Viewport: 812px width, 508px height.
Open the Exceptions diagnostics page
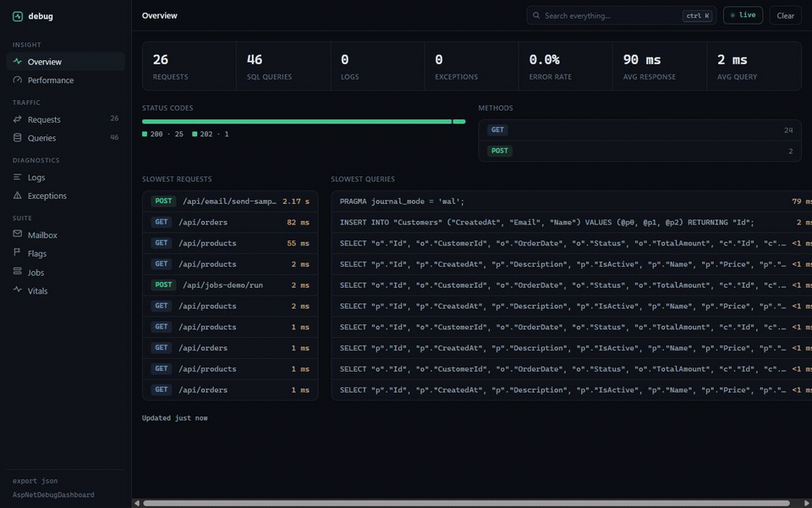pos(66,196)
